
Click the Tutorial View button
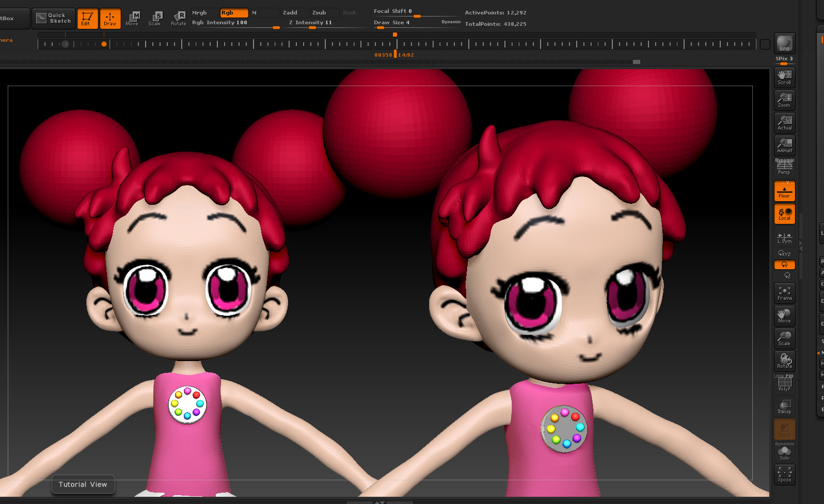[x=83, y=484]
